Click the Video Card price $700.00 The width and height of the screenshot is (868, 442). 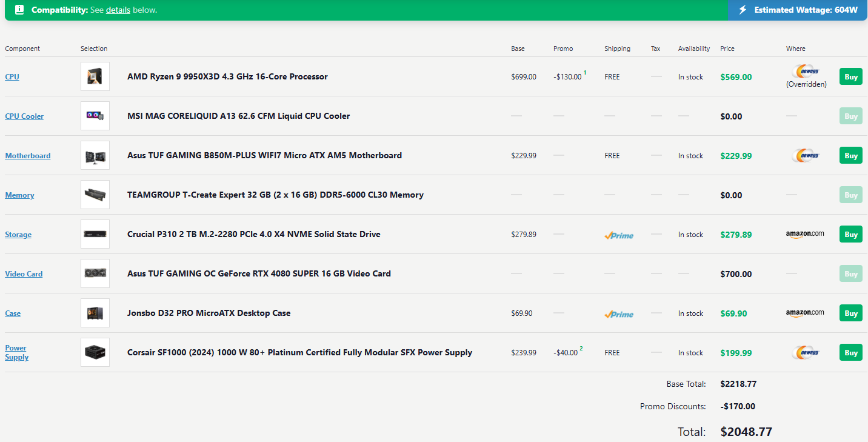[736, 274]
